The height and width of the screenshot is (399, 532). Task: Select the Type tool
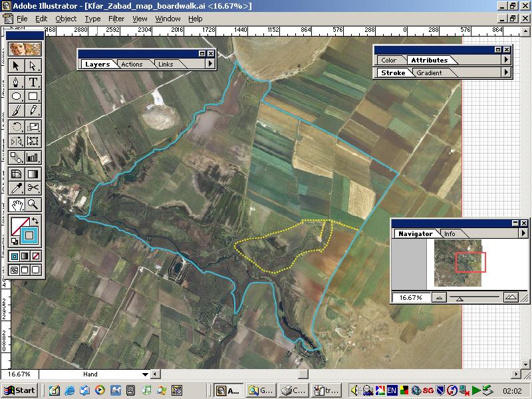click(x=33, y=82)
